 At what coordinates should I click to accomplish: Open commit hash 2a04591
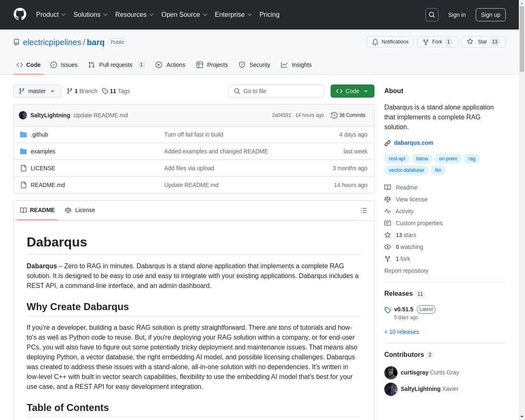(281, 115)
